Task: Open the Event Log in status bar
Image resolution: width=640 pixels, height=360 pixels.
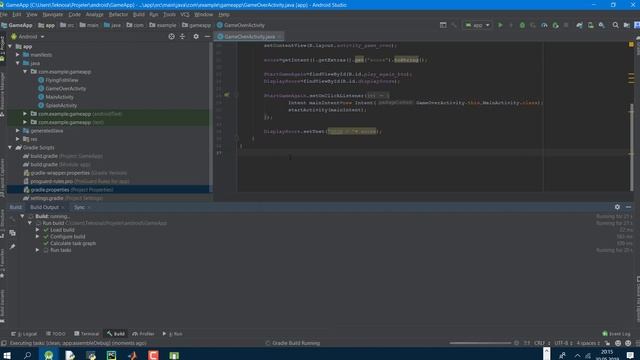Action: (x=616, y=334)
